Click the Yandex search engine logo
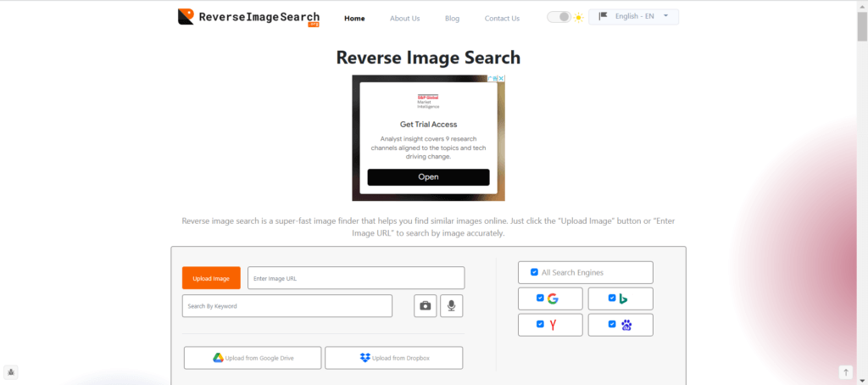 [x=553, y=325]
